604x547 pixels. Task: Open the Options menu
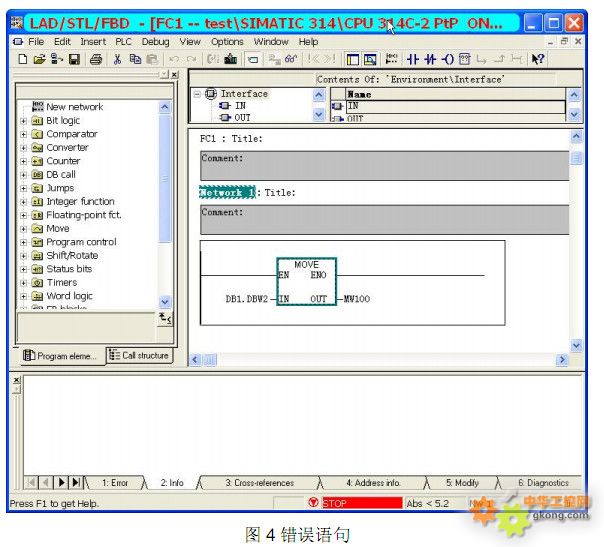click(x=227, y=42)
